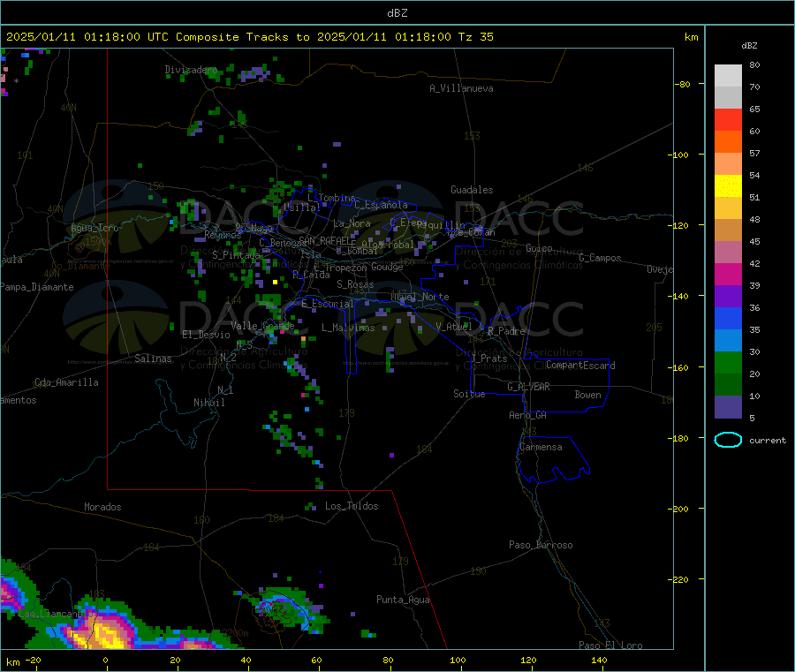Click the 140 tick on horizontal km axis
This screenshot has width=795, height=672.
[599, 661]
